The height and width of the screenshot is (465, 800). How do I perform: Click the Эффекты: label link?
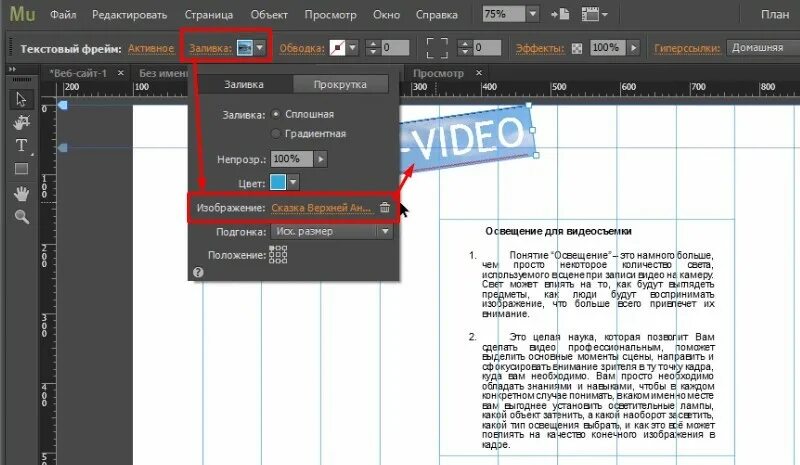[x=540, y=48]
